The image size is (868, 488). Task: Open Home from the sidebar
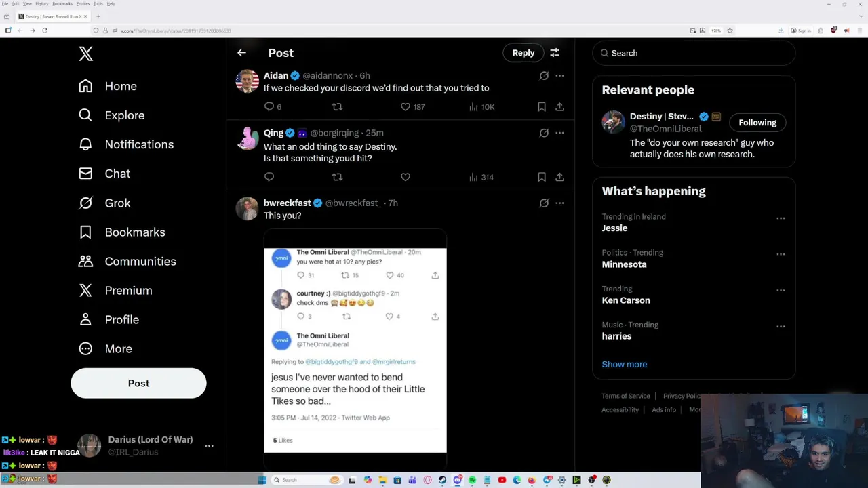(x=108, y=86)
